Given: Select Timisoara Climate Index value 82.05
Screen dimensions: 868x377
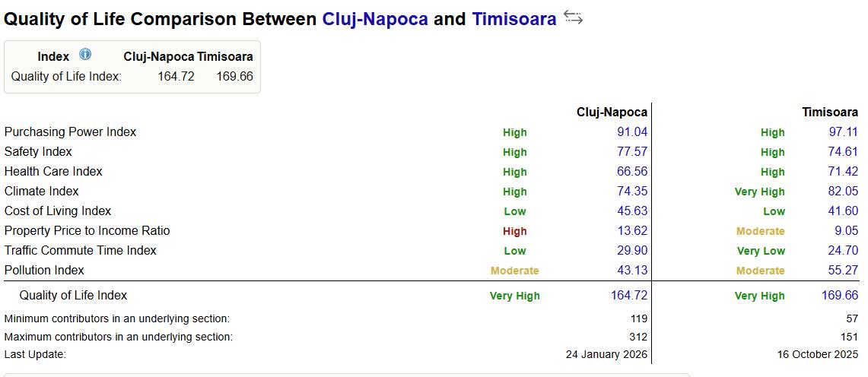Looking at the screenshot, I should pyautogui.click(x=843, y=192).
